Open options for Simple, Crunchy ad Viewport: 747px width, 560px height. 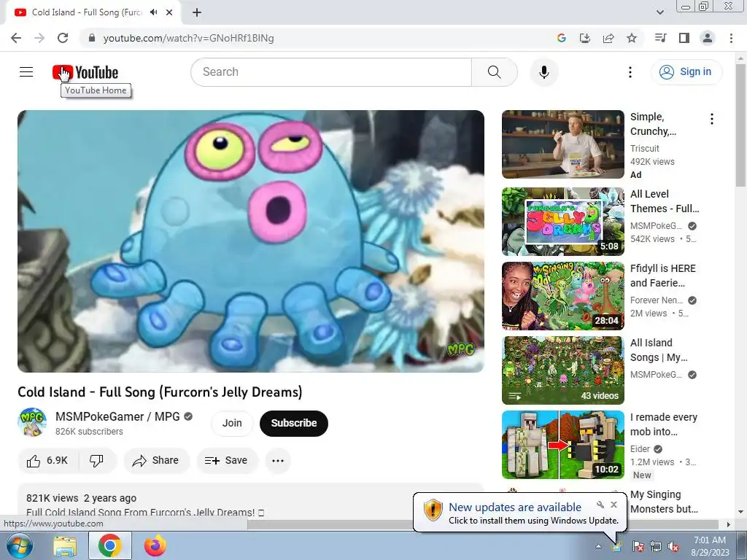pos(712,119)
